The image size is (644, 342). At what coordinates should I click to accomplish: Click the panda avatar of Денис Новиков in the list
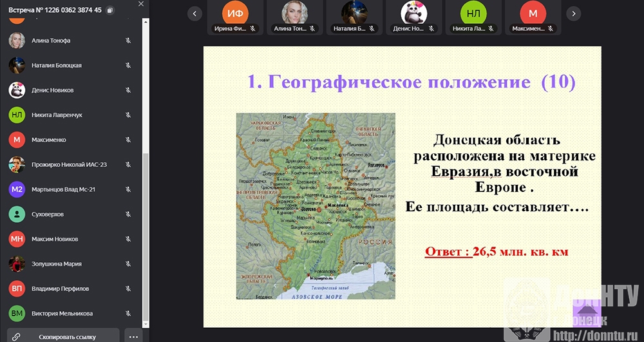(17, 90)
